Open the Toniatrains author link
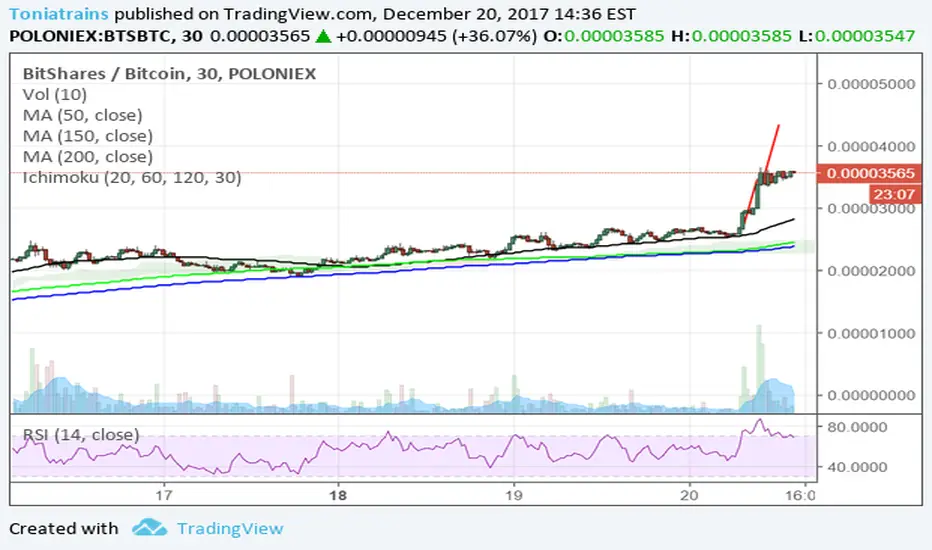This screenshot has height=550, width=932. click(x=59, y=14)
